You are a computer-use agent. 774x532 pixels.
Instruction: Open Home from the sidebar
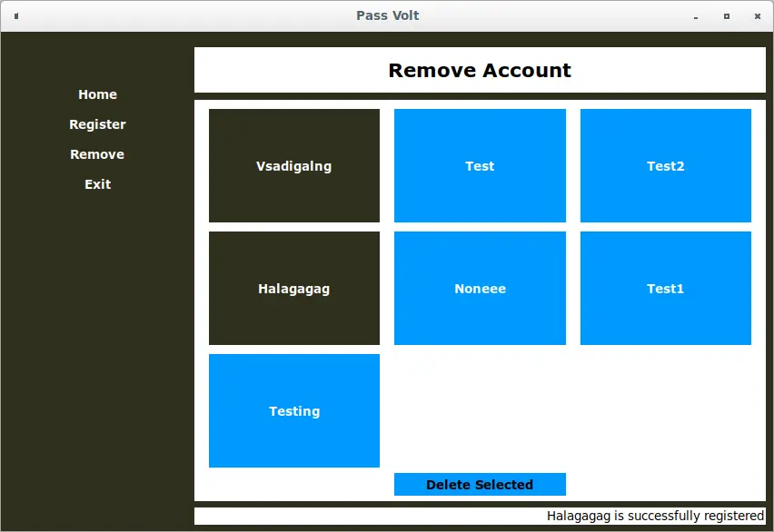(x=97, y=94)
